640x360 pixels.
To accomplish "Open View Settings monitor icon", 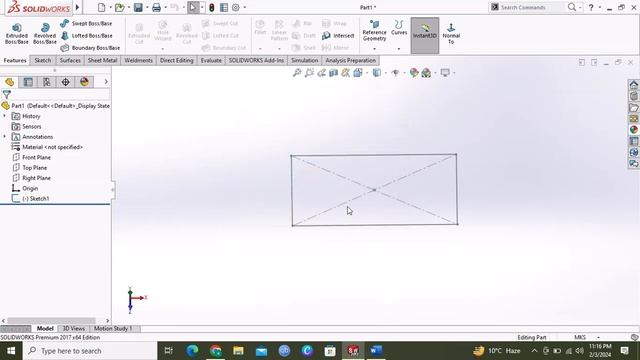I will click(x=445, y=73).
